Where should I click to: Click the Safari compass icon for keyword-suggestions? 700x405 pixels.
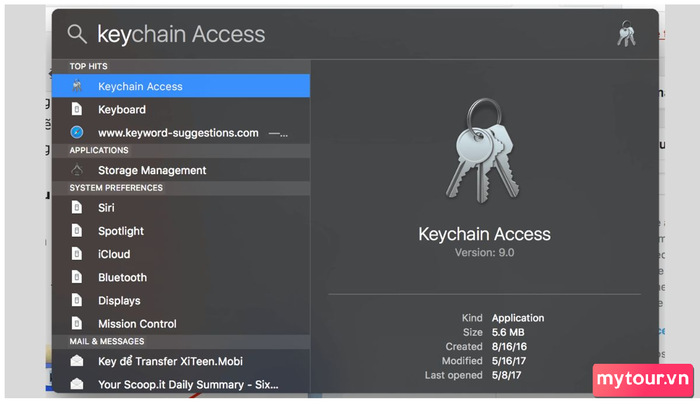77,133
